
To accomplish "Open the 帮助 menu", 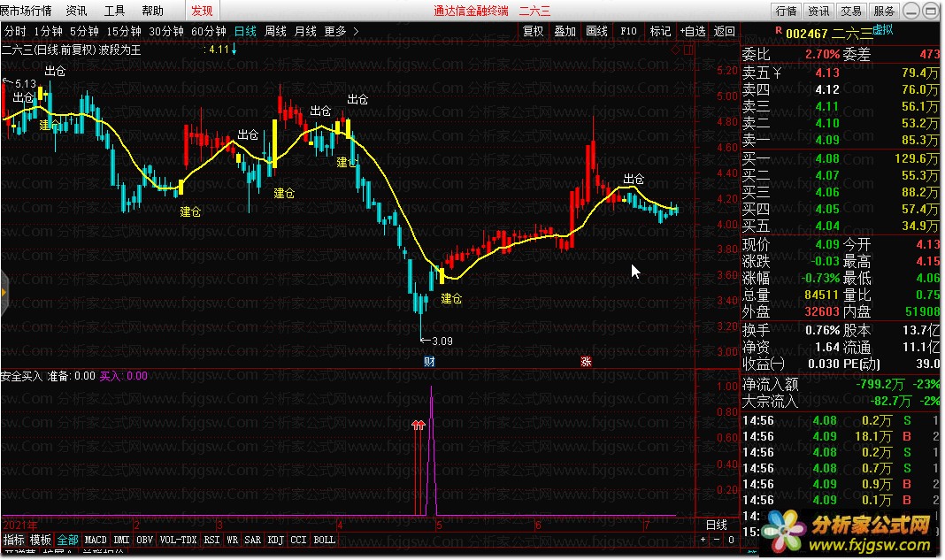I will coord(152,11).
